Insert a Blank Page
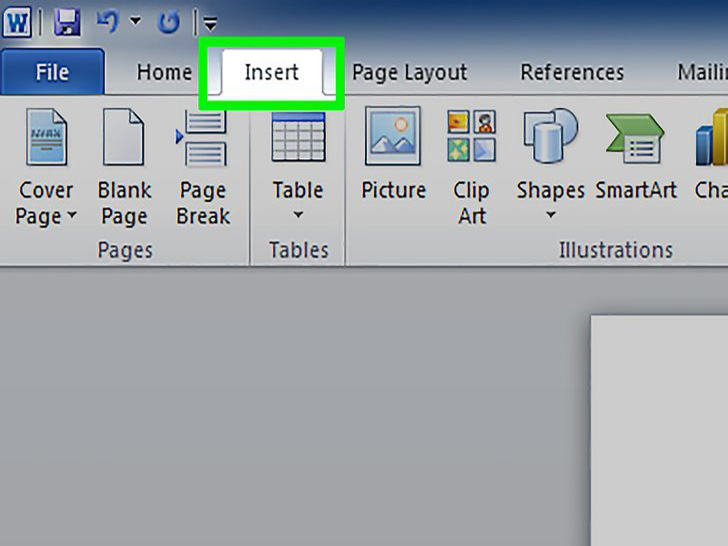 124,167
